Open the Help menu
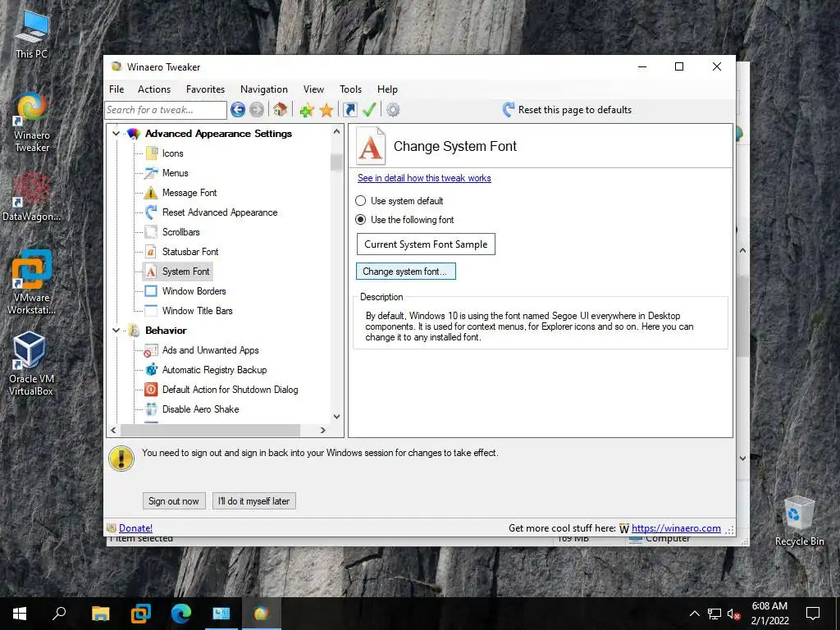Viewport: 840px width, 630px height. [x=387, y=89]
